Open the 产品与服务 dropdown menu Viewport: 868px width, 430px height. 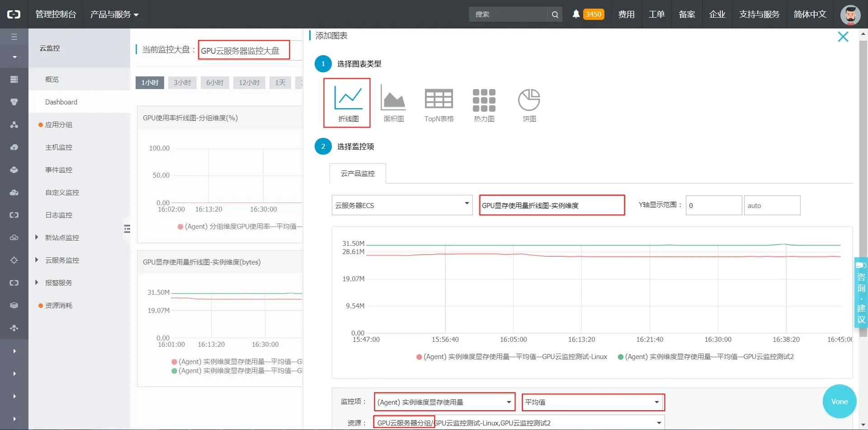coord(114,14)
